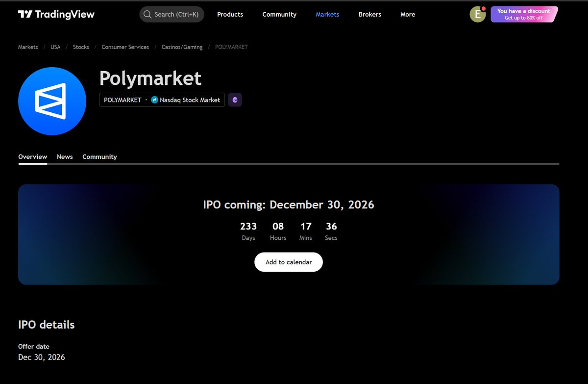Click the TradingView logo
The image size is (588, 384).
click(x=56, y=14)
